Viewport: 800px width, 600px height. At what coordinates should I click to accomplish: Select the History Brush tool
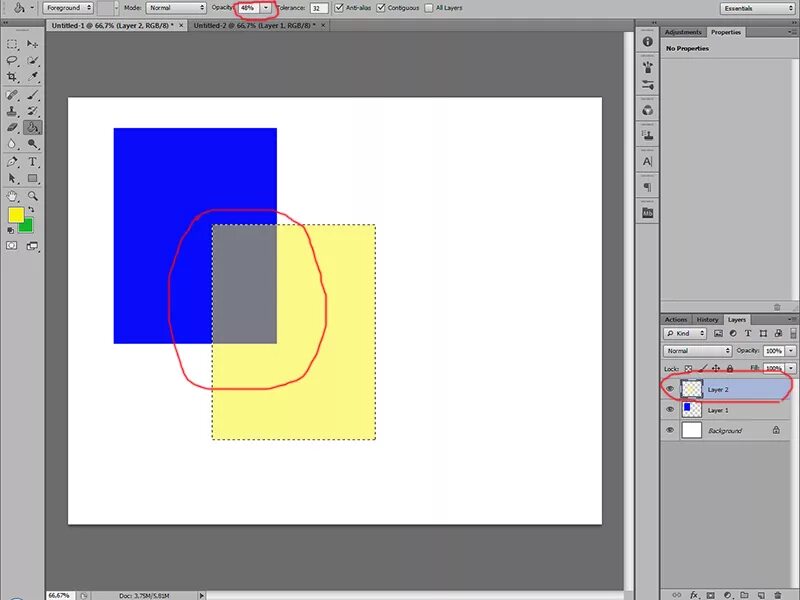[x=33, y=111]
